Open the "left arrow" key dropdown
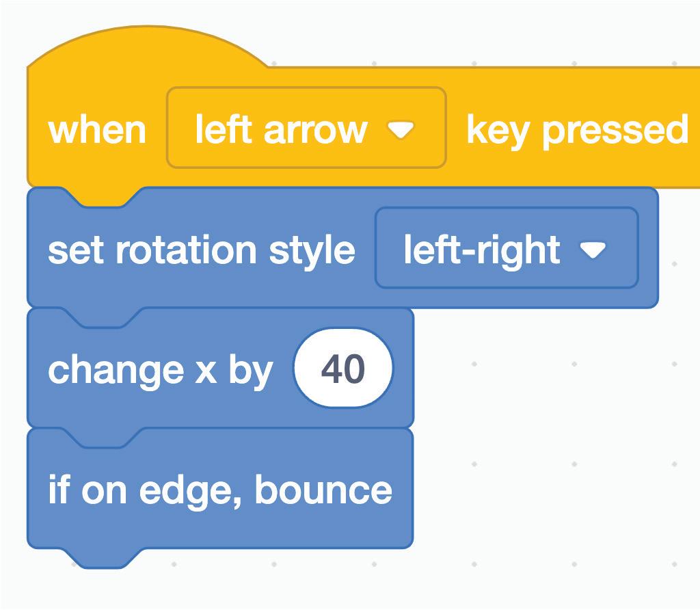 (x=306, y=128)
